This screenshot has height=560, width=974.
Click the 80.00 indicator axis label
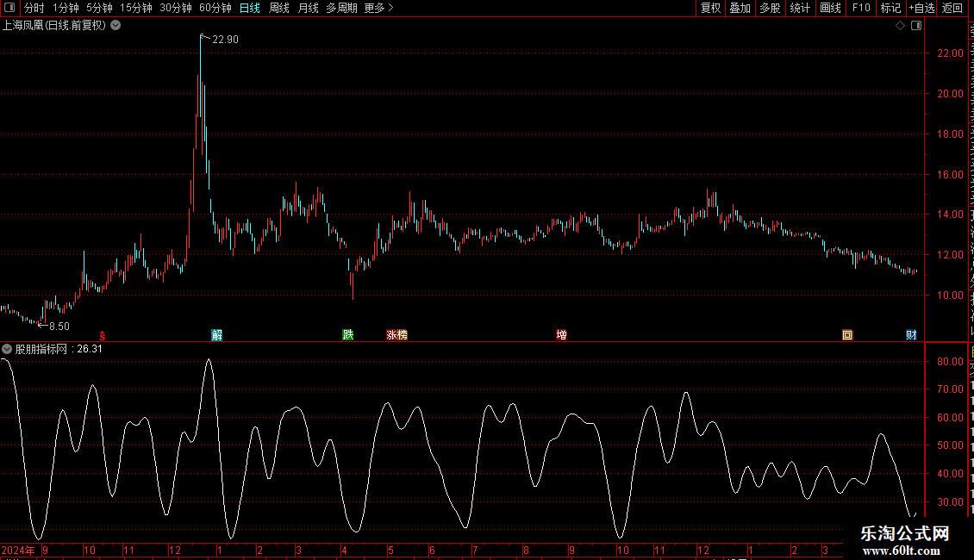pyautogui.click(x=950, y=361)
